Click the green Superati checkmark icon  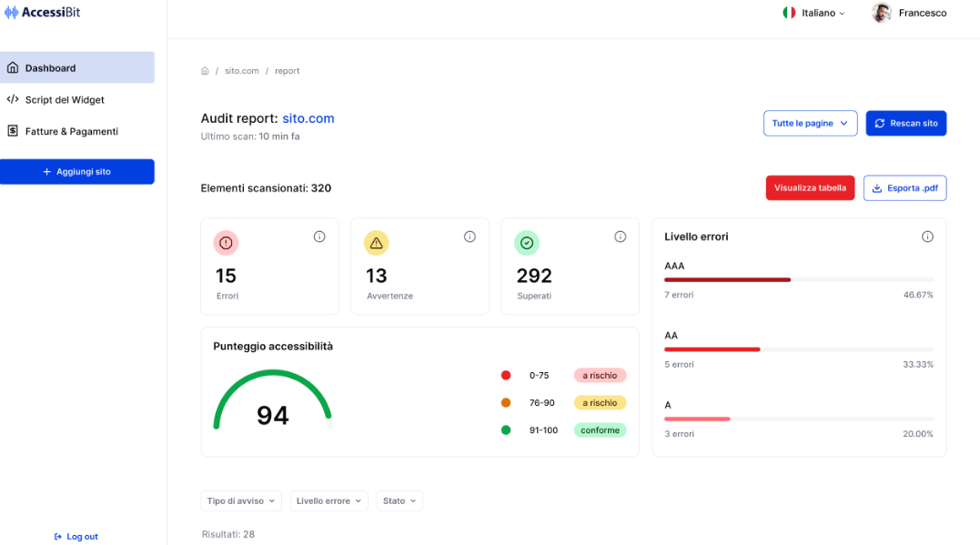526,243
